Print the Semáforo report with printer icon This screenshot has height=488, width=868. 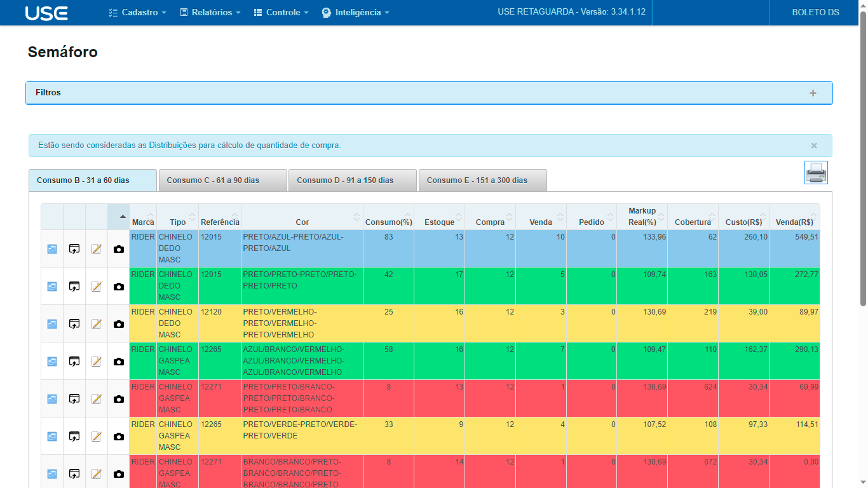pyautogui.click(x=816, y=172)
